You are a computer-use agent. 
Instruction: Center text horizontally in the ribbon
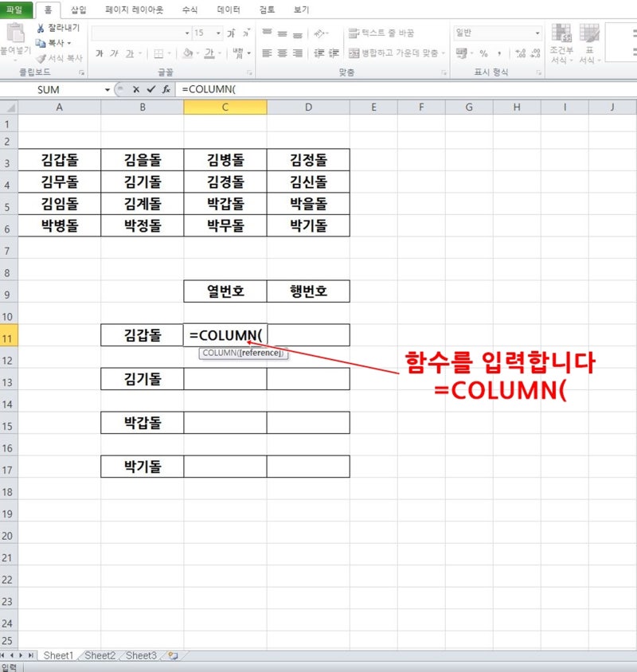point(282,53)
